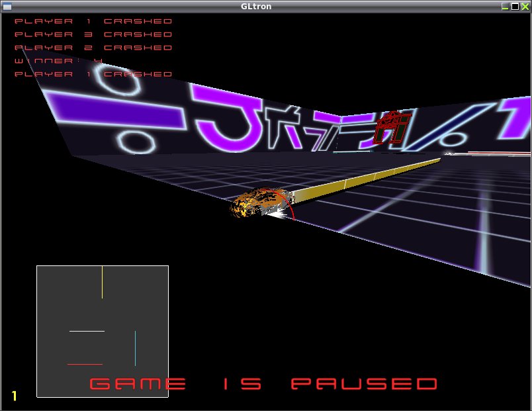Click the yellow score number 1
The image size is (532, 411).
(15, 396)
